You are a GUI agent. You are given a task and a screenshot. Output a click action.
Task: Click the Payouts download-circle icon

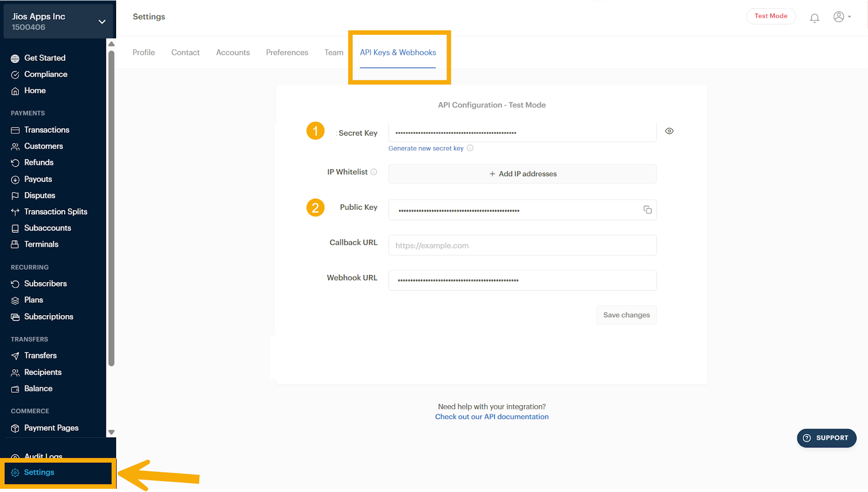15,180
